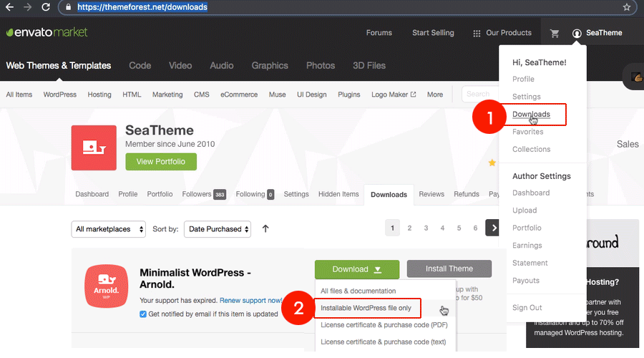Click Upload in Author Settings
This screenshot has height=358, width=644.
[525, 211]
